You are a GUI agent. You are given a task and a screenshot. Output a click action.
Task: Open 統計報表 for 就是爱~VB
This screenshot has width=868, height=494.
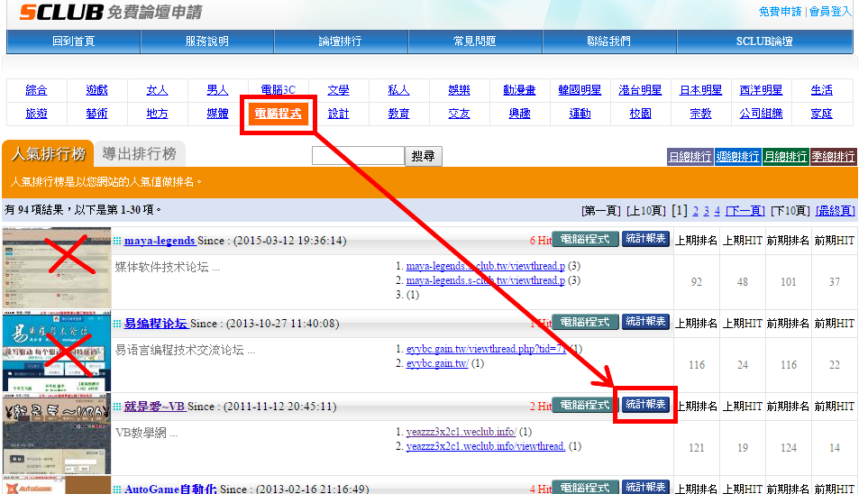(645, 405)
